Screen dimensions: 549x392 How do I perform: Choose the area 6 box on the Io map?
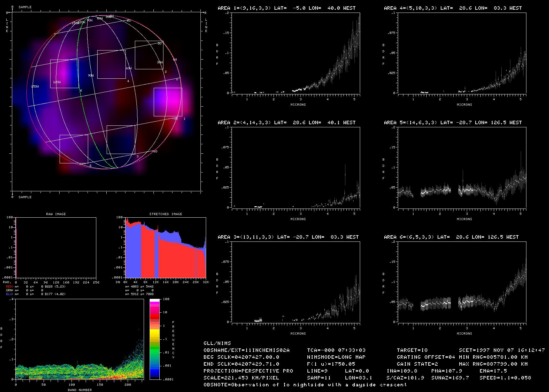64,74
